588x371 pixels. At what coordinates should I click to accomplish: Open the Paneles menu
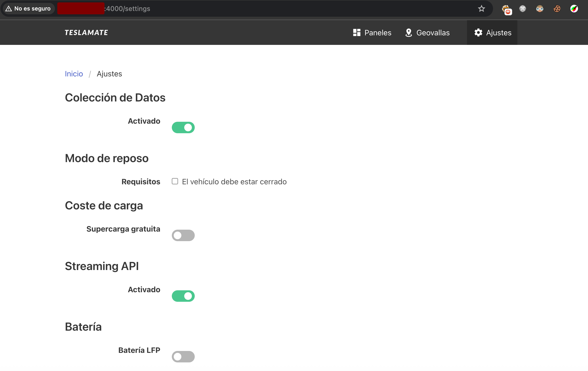pos(372,32)
